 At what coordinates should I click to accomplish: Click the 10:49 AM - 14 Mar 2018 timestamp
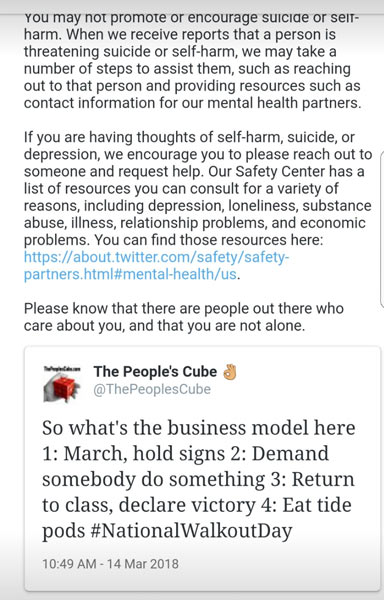pyautogui.click(x=110, y=564)
